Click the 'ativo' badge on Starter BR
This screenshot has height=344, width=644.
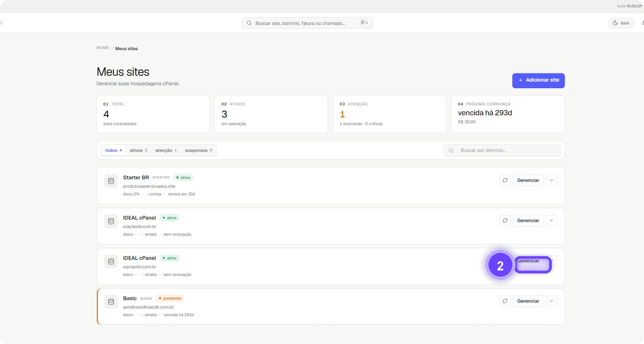[183, 177]
